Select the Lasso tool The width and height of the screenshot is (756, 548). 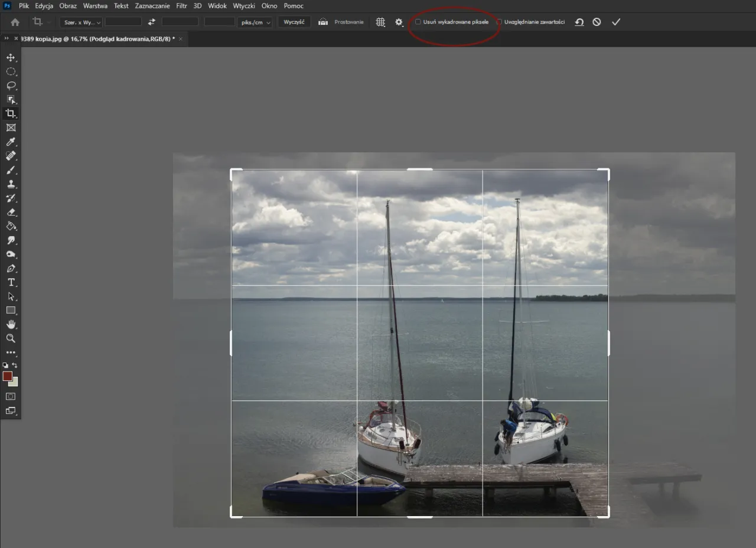click(x=11, y=86)
